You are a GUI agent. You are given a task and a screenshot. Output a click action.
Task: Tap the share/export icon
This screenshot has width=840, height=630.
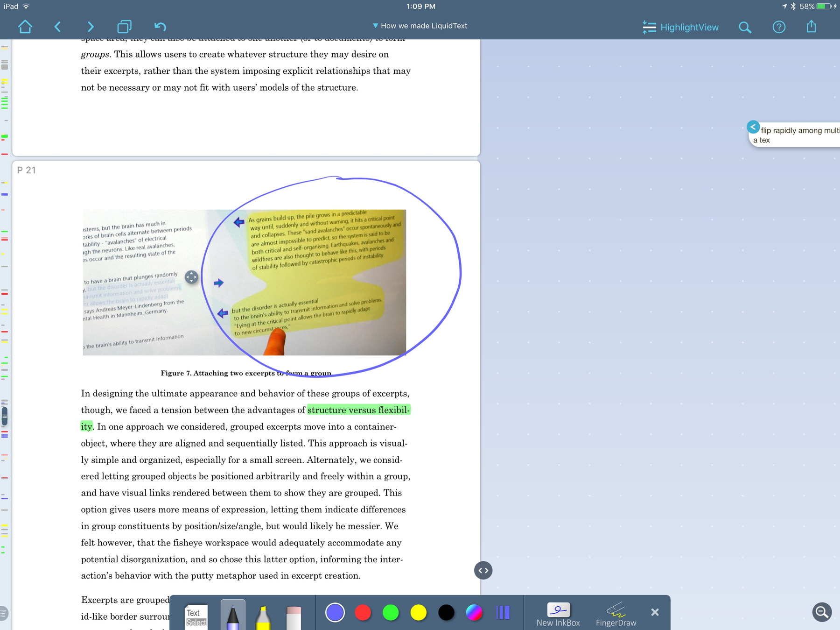point(812,27)
